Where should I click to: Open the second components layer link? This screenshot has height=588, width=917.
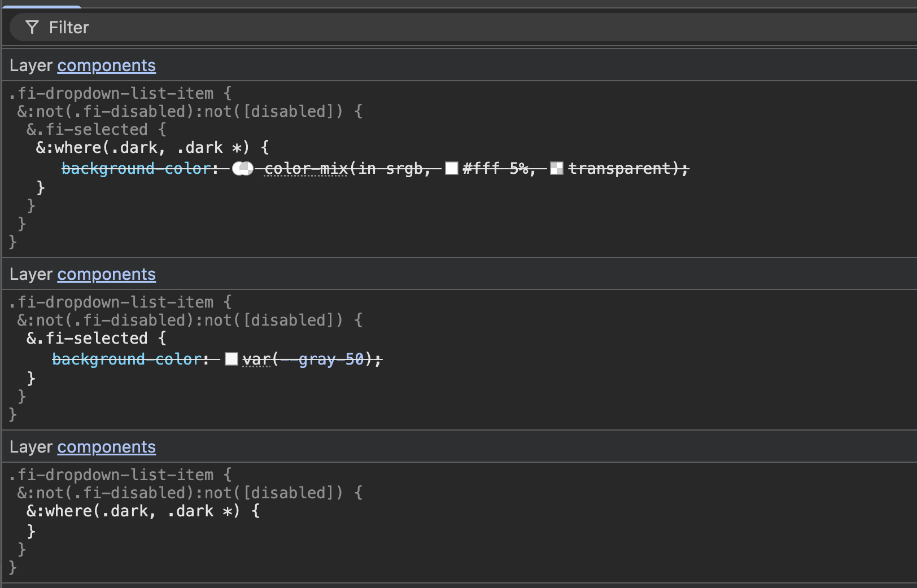[x=106, y=274]
